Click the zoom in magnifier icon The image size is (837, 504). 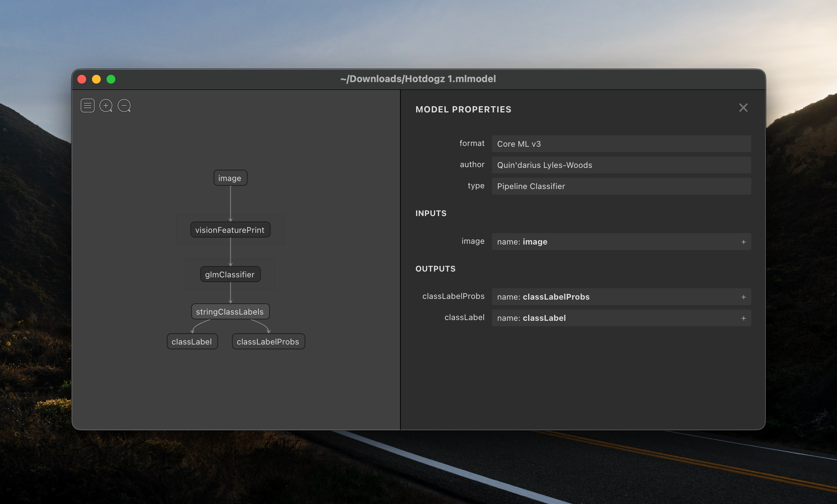(x=106, y=106)
